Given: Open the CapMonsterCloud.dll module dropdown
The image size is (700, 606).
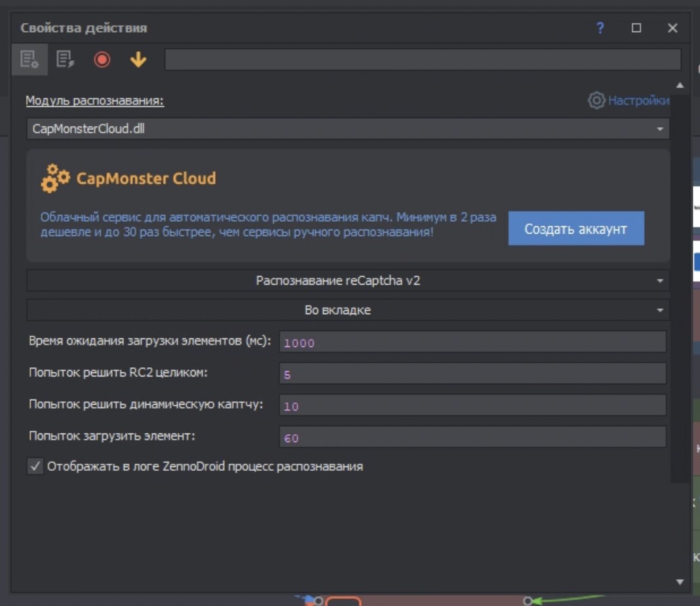Looking at the screenshot, I should point(348,129).
